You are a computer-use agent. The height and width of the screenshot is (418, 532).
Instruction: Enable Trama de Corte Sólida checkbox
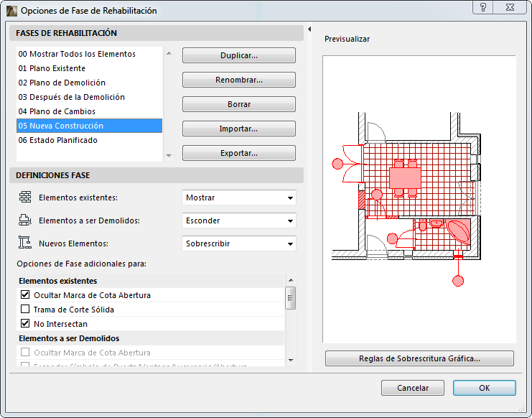pyautogui.click(x=26, y=310)
